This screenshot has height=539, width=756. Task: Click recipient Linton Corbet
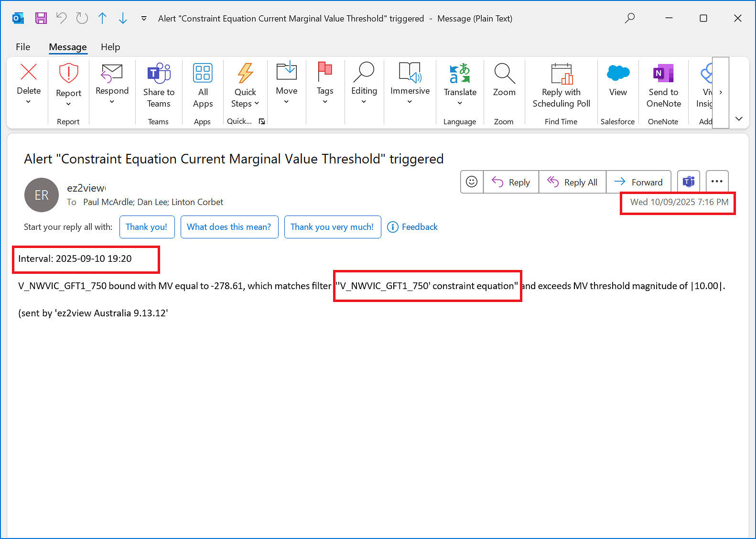tap(197, 202)
